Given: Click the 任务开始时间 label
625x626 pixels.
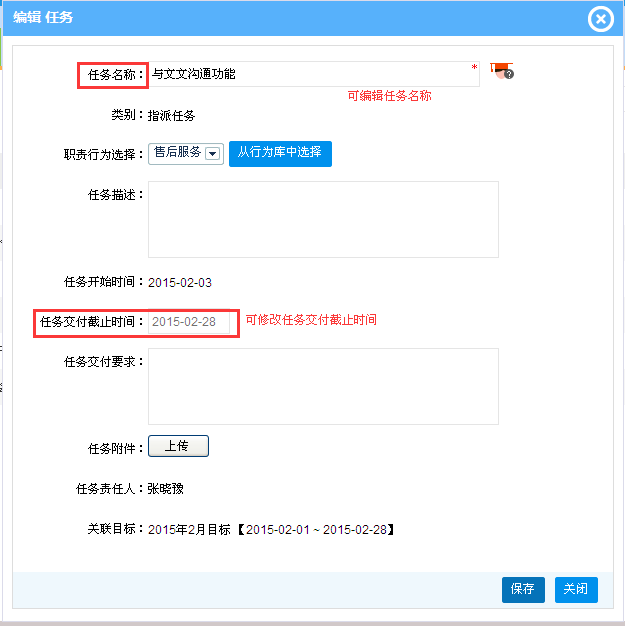Looking at the screenshot, I should (x=103, y=282).
